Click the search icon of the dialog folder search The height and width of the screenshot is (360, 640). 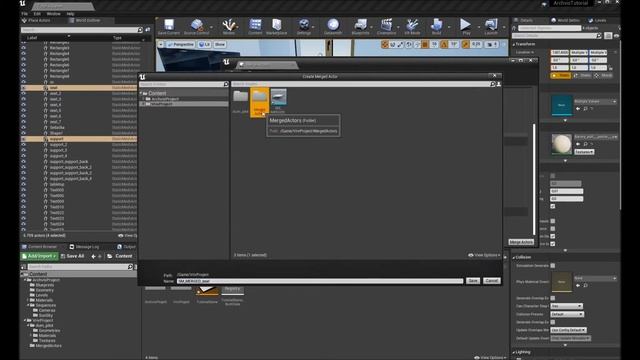point(226,84)
